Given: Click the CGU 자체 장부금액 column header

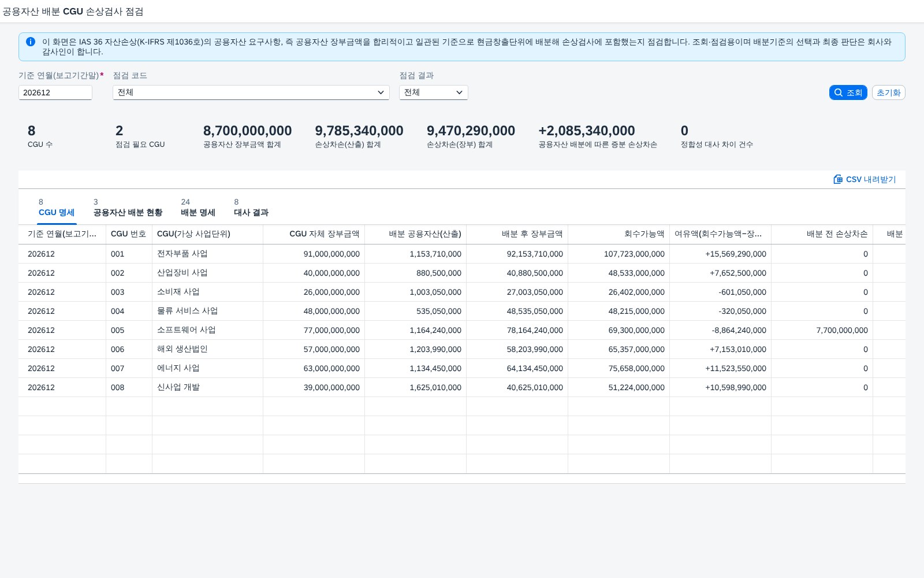Looking at the screenshot, I should tap(314, 234).
